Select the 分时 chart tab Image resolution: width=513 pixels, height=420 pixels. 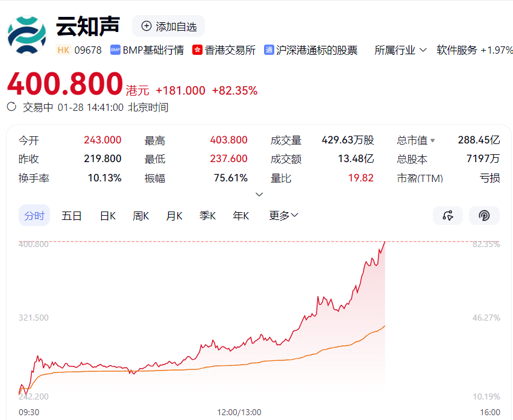[x=34, y=216]
